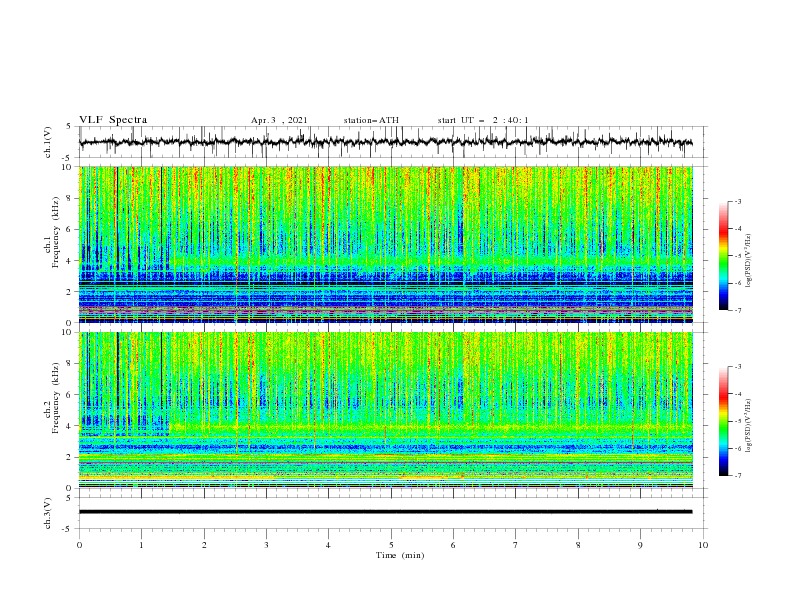This screenshot has height=612, width=792.
Task: Select the ch.1 "Frequency (kHz)" axis label
Action: [56, 233]
